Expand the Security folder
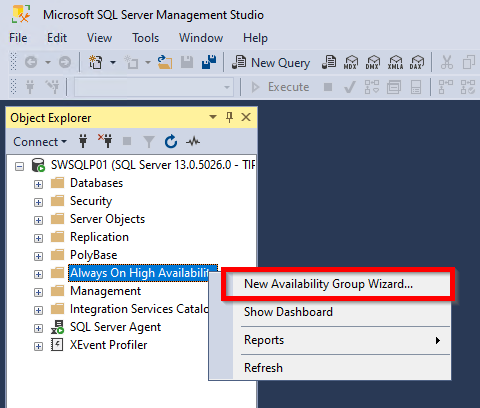The height and width of the screenshot is (408, 480). tap(38, 202)
